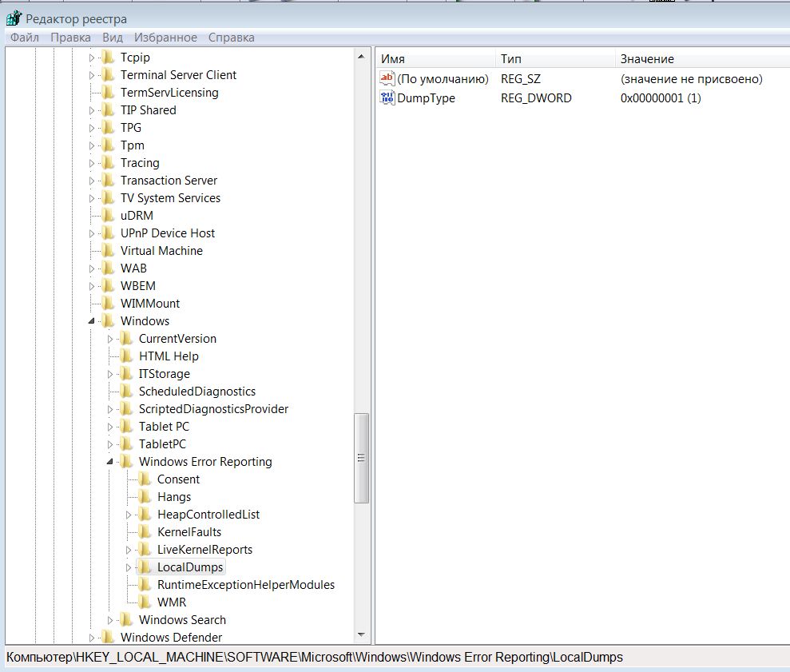
Task: Expand the HeapControlledList key
Action: click(x=129, y=515)
